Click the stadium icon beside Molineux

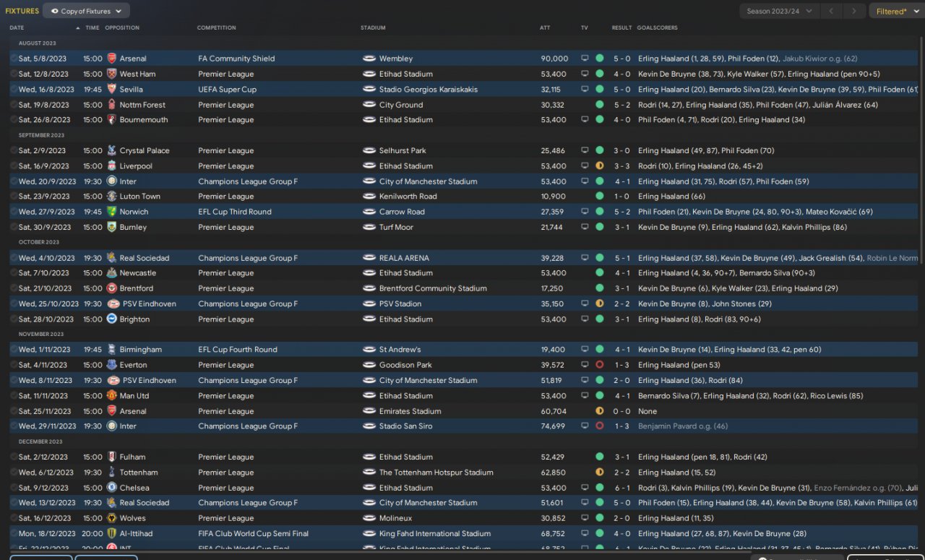coord(369,518)
